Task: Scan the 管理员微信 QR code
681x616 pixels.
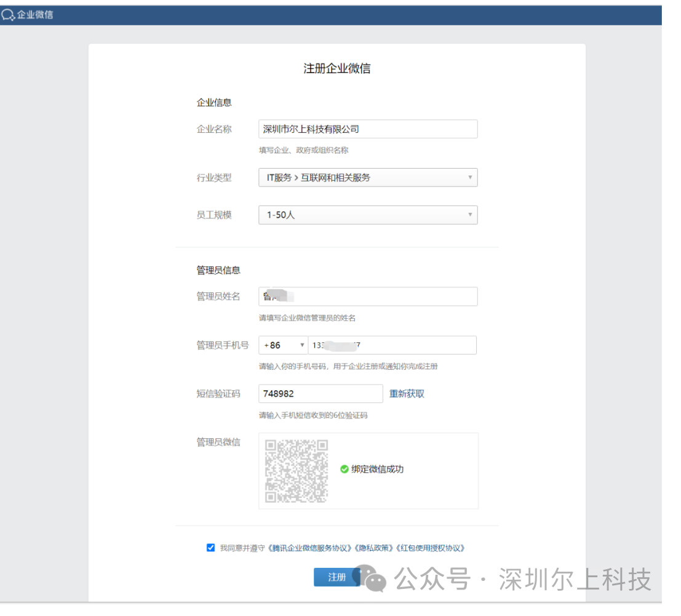Action: coord(295,470)
